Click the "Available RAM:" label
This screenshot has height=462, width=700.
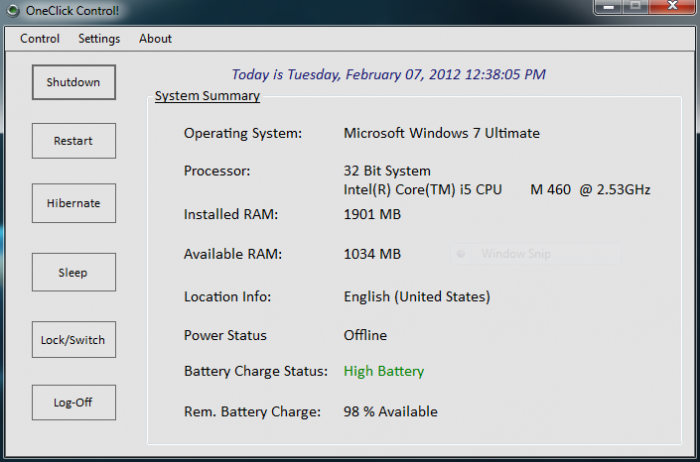tap(233, 254)
